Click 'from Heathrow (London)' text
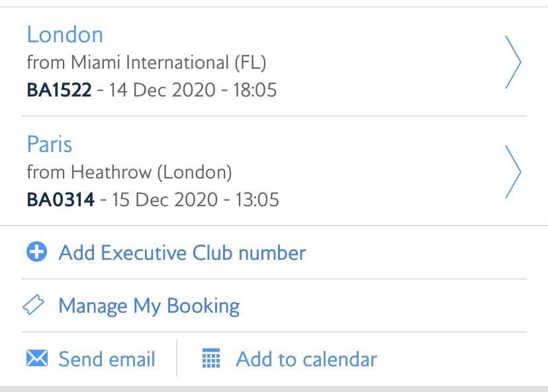This screenshot has width=548, height=392. point(129,173)
